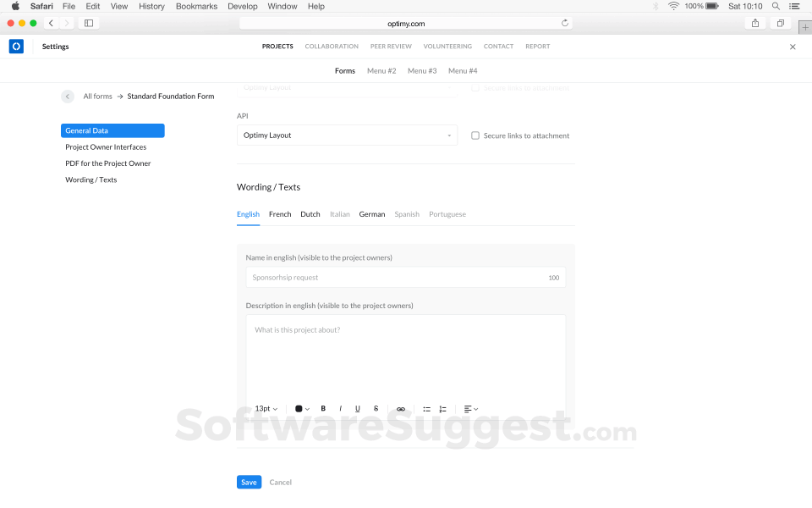Switch to the English language tab
The width and height of the screenshot is (812, 508).
[x=248, y=214]
